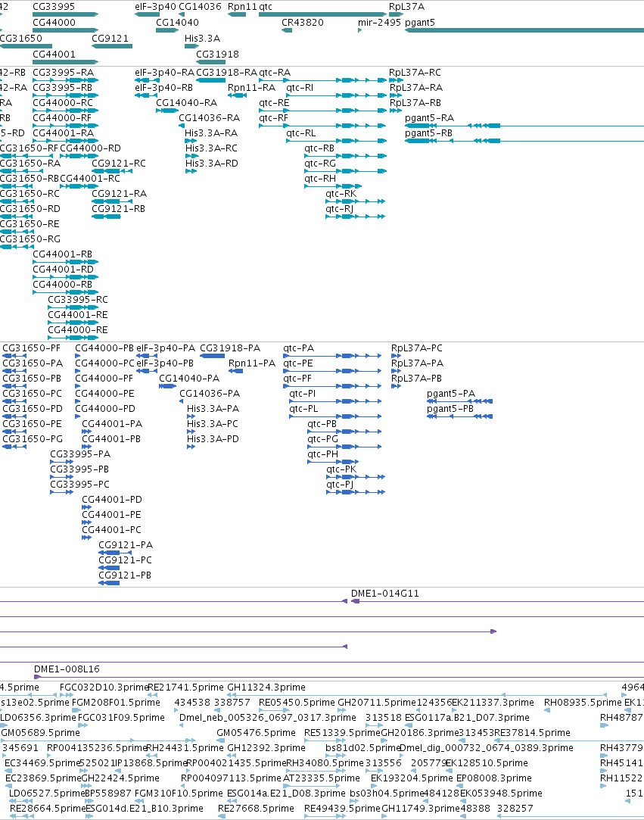Click the CG9121 gene label
The image size is (644, 820).
tap(110, 38)
